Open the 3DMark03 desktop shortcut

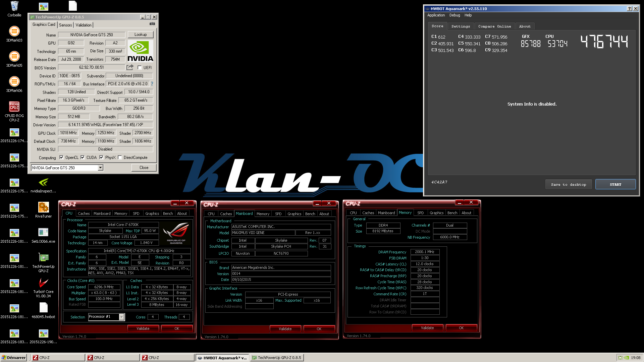coord(14,34)
